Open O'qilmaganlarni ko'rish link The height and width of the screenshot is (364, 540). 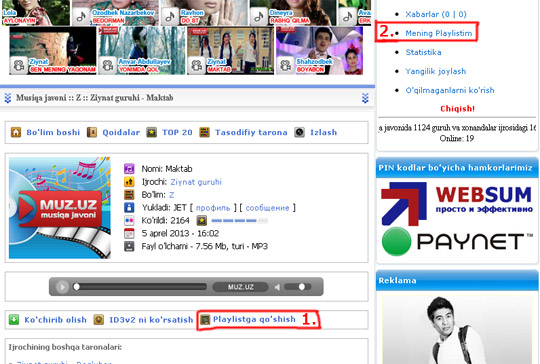[x=450, y=90]
